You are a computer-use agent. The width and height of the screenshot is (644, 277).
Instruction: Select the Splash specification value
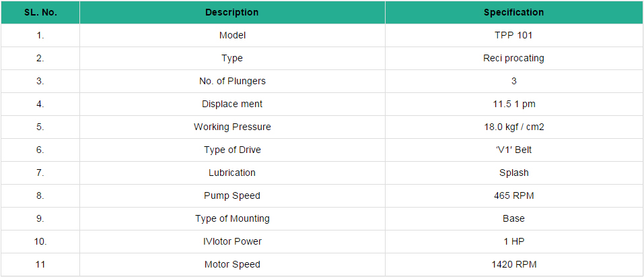(513, 173)
